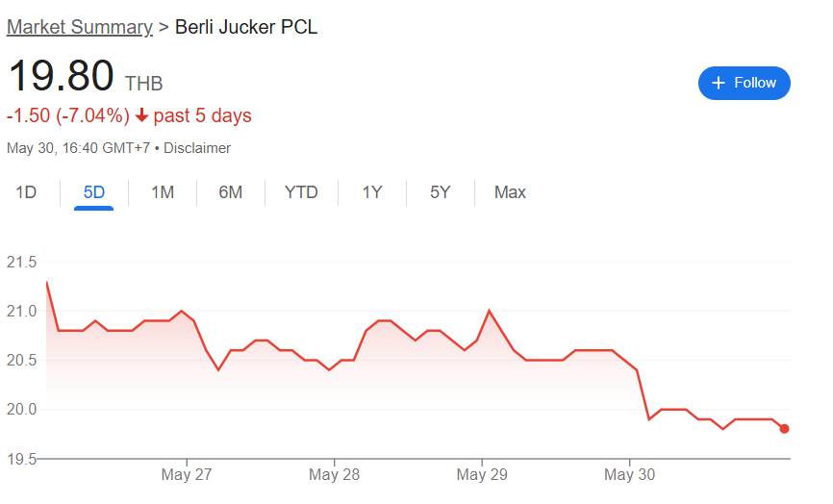Viewport: 833px width, 504px height.
Task: Select the Max range tab
Action: (x=510, y=192)
